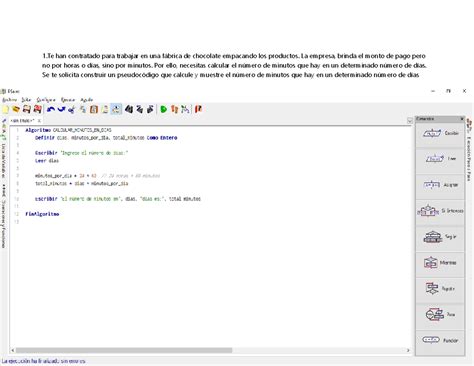Open the Editar menu

26,100
